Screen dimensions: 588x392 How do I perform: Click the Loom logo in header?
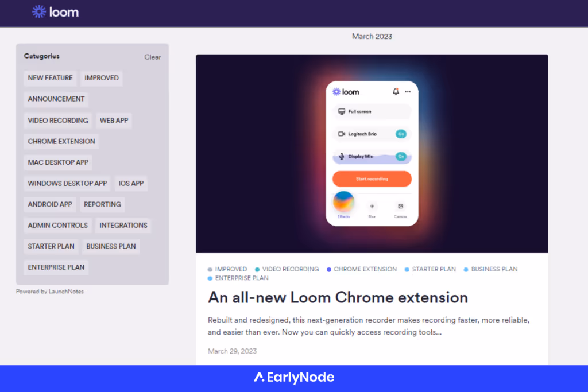(55, 12)
